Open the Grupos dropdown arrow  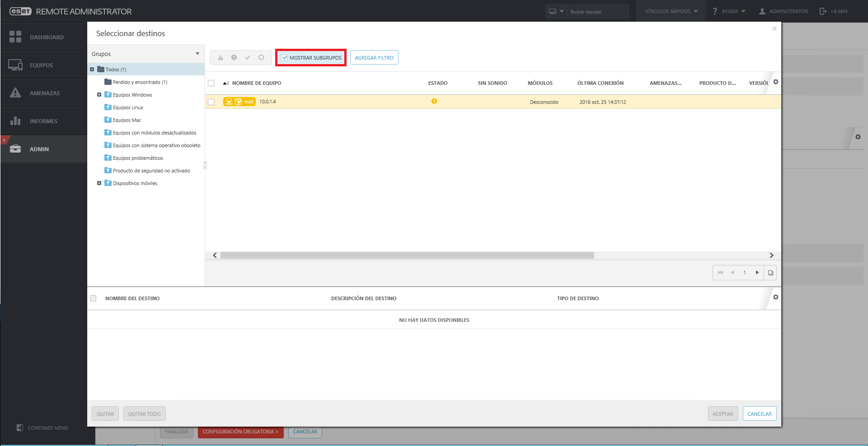197,54
